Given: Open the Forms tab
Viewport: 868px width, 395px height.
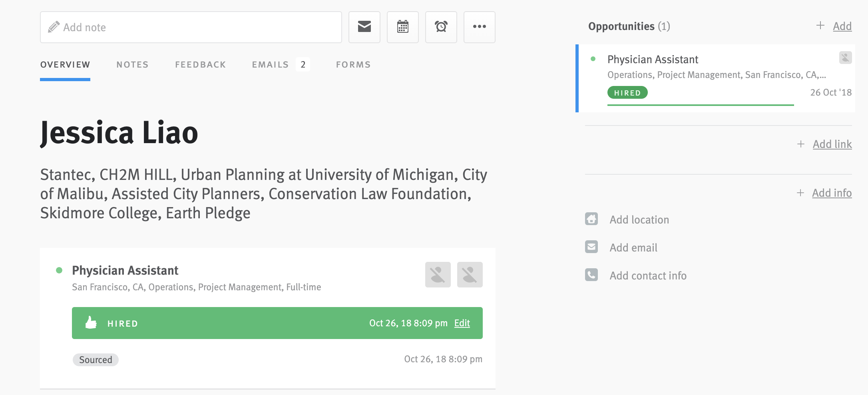Looking at the screenshot, I should [x=353, y=65].
